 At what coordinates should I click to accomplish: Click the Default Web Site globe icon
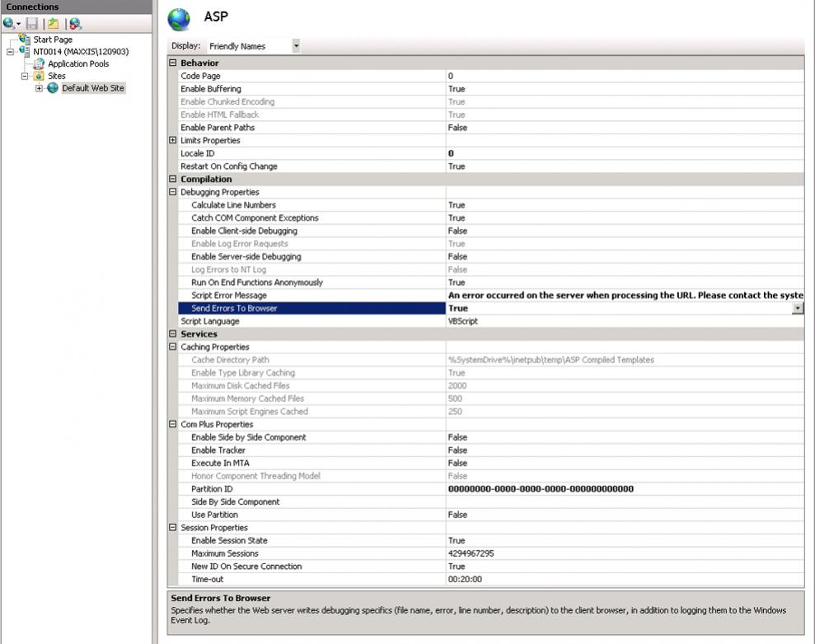[53, 88]
